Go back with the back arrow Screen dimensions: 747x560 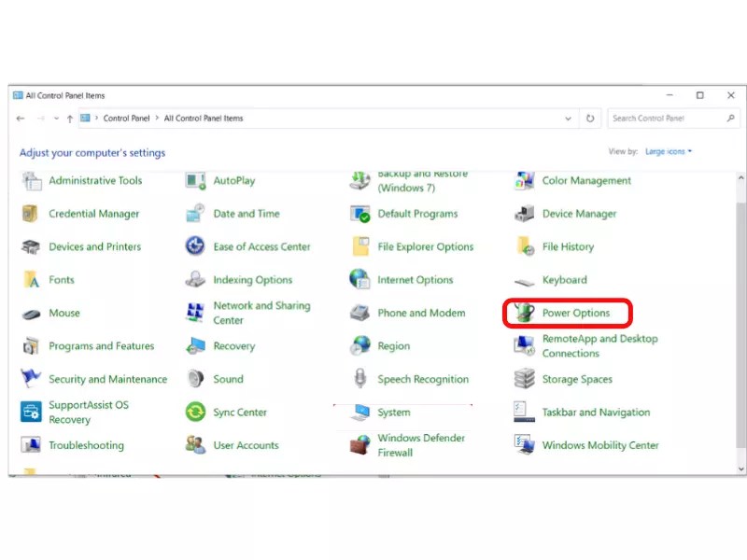click(x=20, y=119)
